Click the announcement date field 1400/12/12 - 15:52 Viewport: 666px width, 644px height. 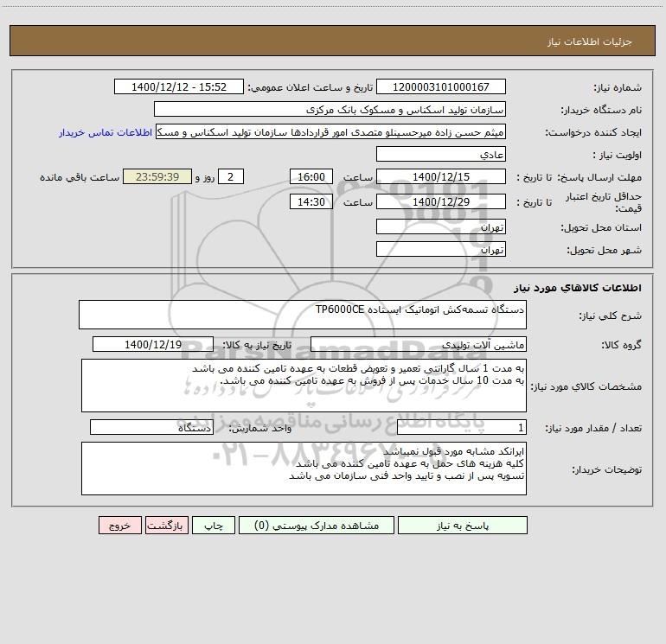tap(179, 86)
